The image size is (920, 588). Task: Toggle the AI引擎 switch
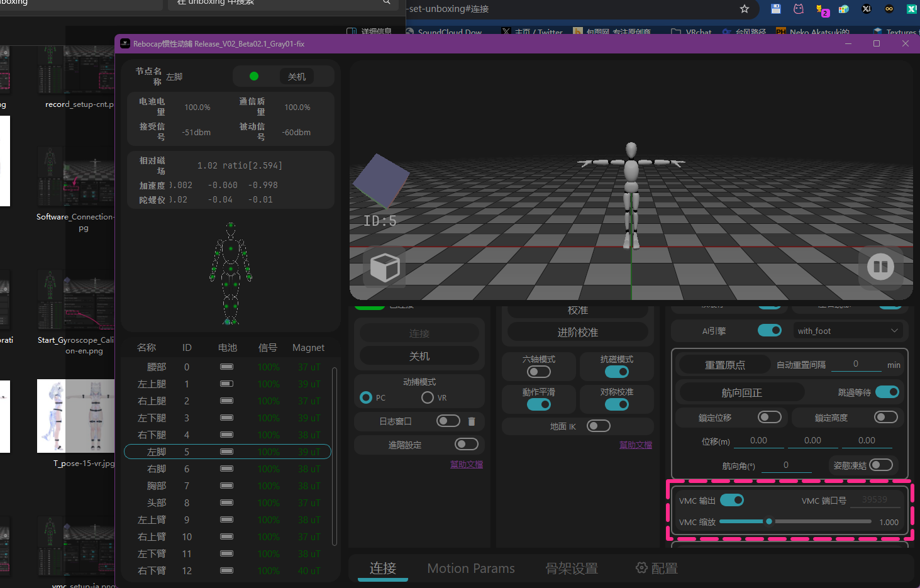pos(770,331)
